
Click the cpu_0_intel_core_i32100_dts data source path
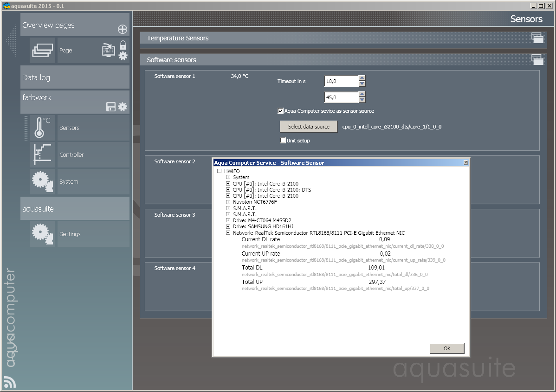coord(392,127)
